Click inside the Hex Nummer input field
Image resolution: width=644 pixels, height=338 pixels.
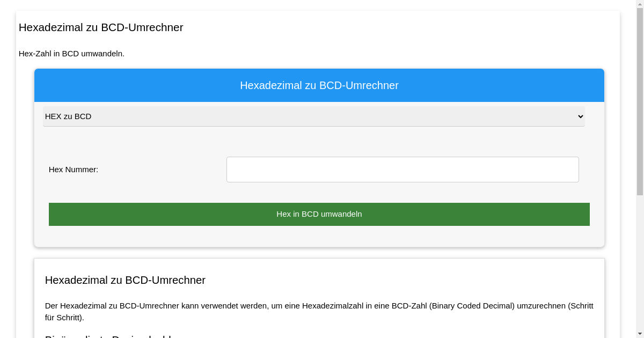click(402, 169)
